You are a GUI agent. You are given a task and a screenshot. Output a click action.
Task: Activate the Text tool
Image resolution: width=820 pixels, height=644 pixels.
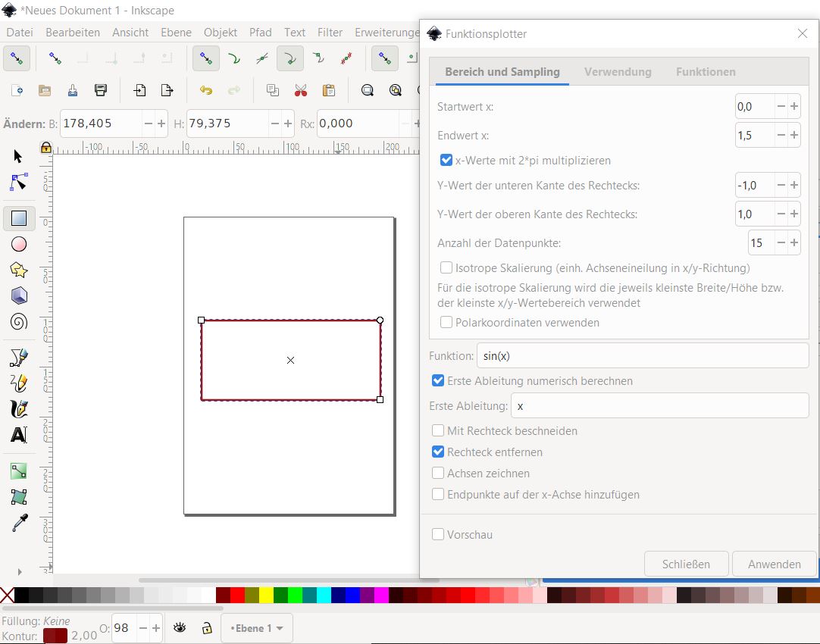pos(19,435)
